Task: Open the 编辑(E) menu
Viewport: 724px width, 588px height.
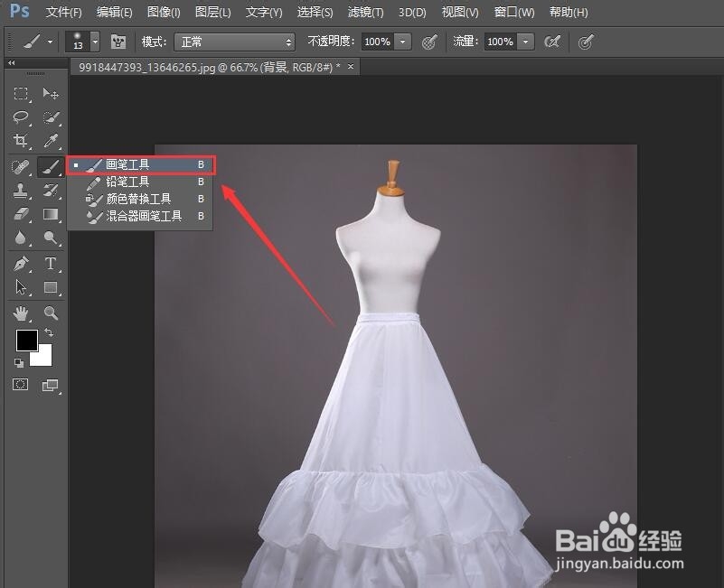Action: tap(114, 12)
